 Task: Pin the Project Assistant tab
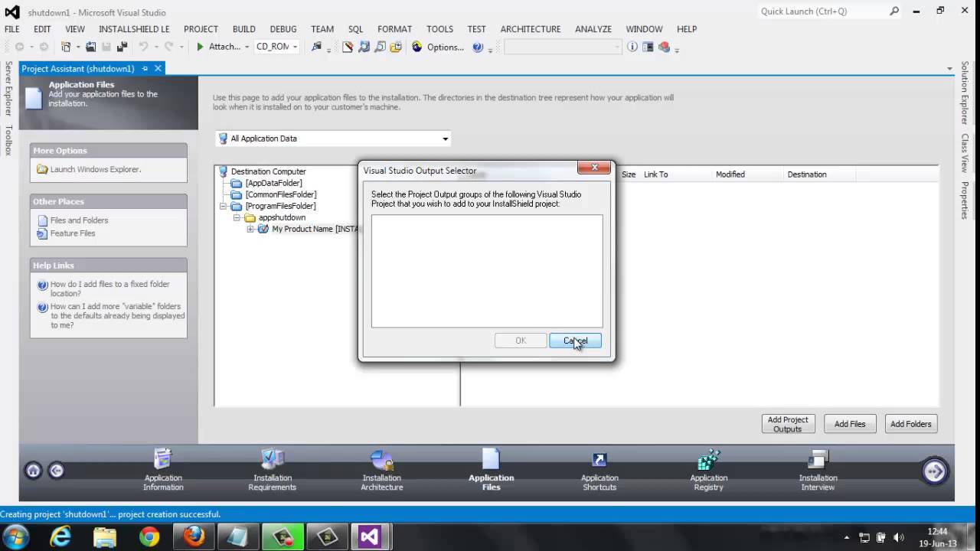point(145,68)
